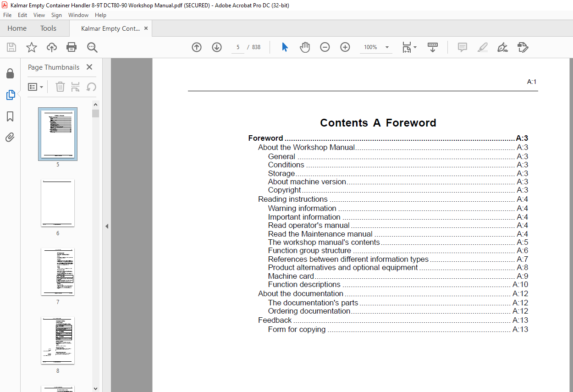Open the Attachments paperclip icon
This screenshot has height=392, width=573.
click(10, 137)
